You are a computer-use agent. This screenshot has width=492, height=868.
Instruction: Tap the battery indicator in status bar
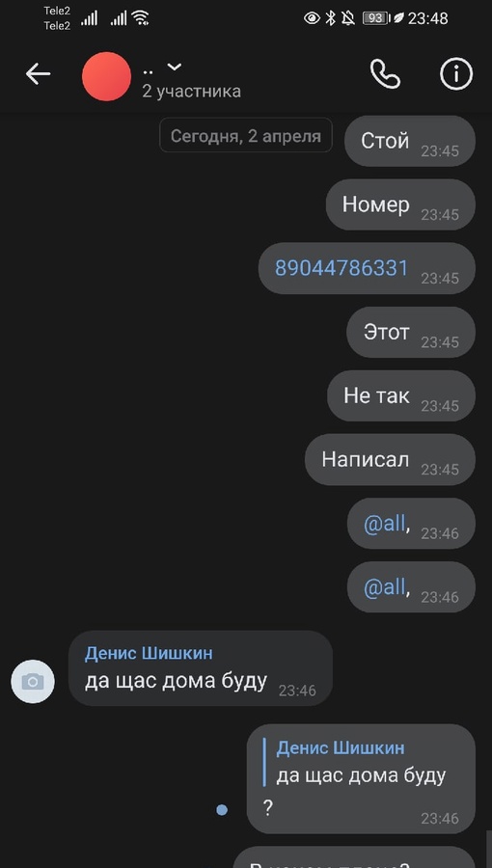[374, 18]
